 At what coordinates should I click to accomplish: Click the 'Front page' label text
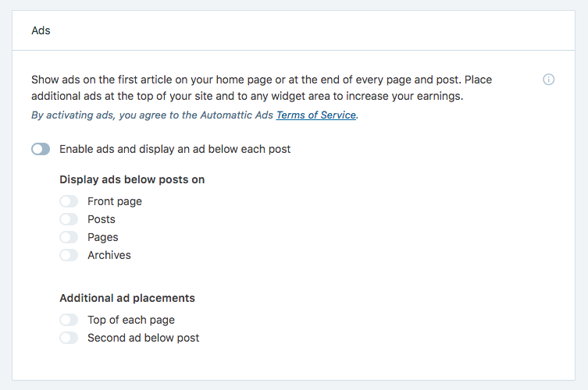click(x=115, y=201)
